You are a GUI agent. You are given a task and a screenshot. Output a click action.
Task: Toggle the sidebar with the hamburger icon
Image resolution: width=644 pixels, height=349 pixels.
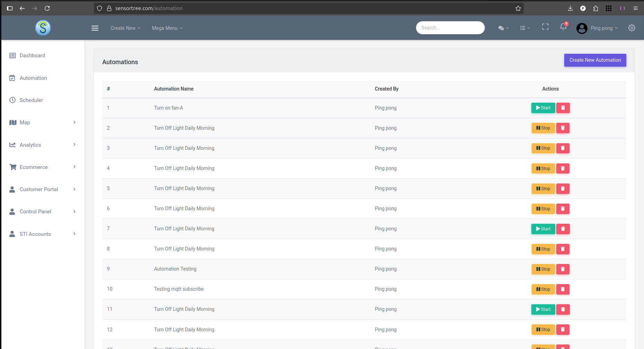[95, 28]
